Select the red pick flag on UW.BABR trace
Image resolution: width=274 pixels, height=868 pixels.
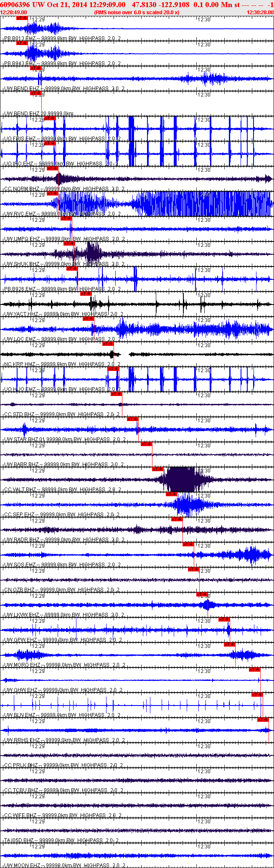coord(146,444)
